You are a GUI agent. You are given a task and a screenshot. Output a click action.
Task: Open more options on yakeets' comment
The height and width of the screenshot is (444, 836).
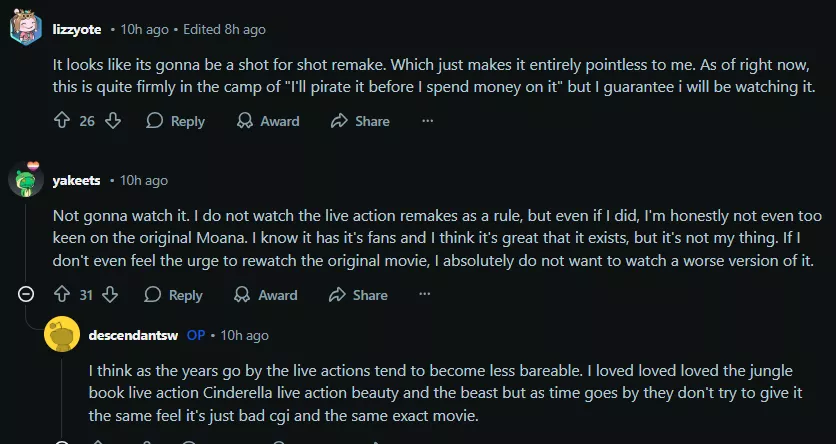[x=426, y=295]
